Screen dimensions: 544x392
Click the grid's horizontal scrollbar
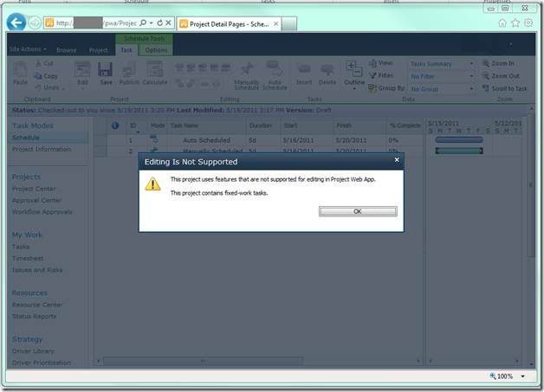[x=204, y=361]
